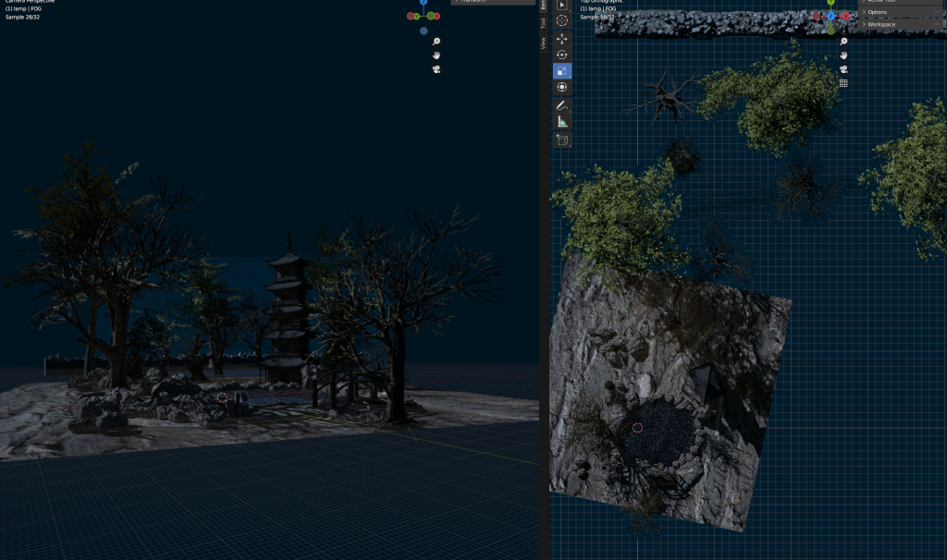This screenshot has width=947, height=560.
Task: Click '(1) lamp | FOG' text, top viewport
Action: pyautogui.click(x=598, y=9)
